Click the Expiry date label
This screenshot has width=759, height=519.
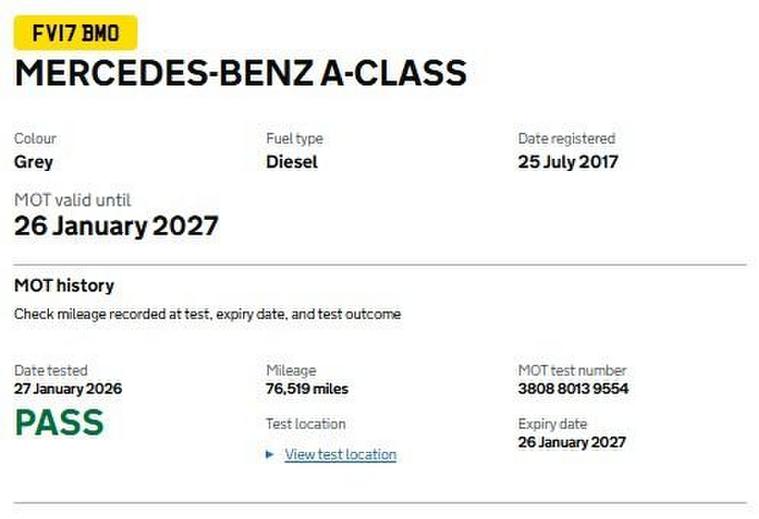pyautogui.click(x=552, y=424)
